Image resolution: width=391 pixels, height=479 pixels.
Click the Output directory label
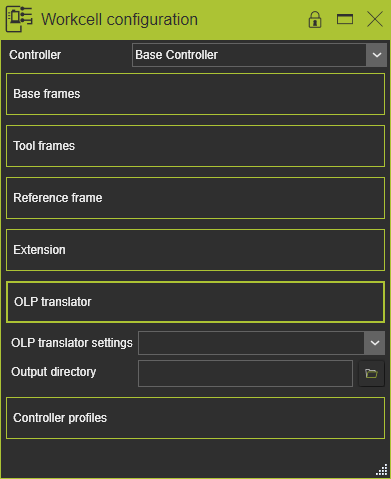coord(54,372)
